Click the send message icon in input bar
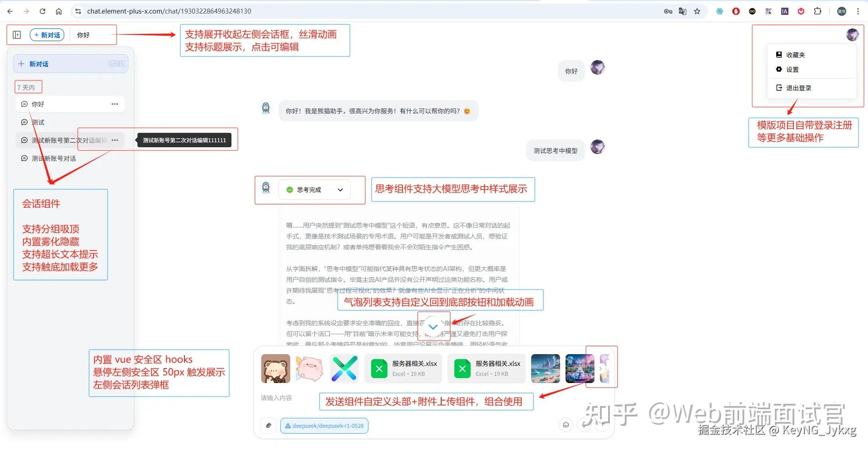This screenshot has width=868, height=449. click(x=602, y=425)
